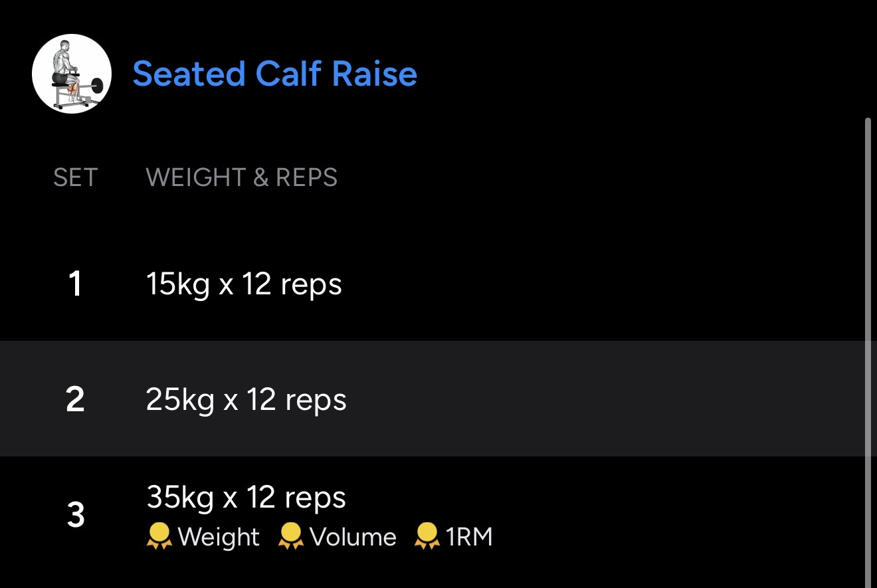Click the WEIGHT & REPS column header

pos(241,177)
